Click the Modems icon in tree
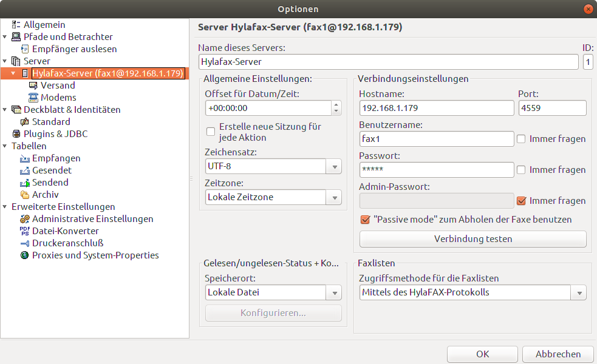Screen dimensions: 597x364 pyautogui.click(x=33, y=98)
